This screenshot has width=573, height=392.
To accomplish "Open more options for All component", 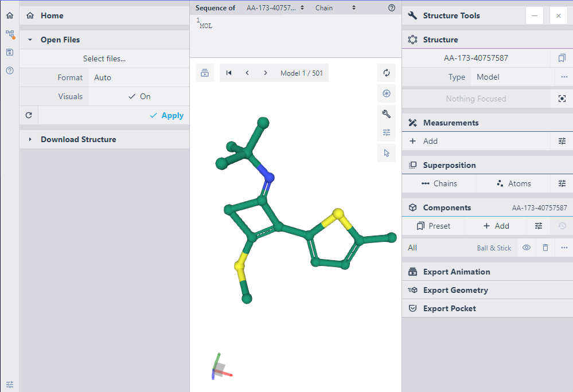I will pyautogui.click(x=564, y=248).
